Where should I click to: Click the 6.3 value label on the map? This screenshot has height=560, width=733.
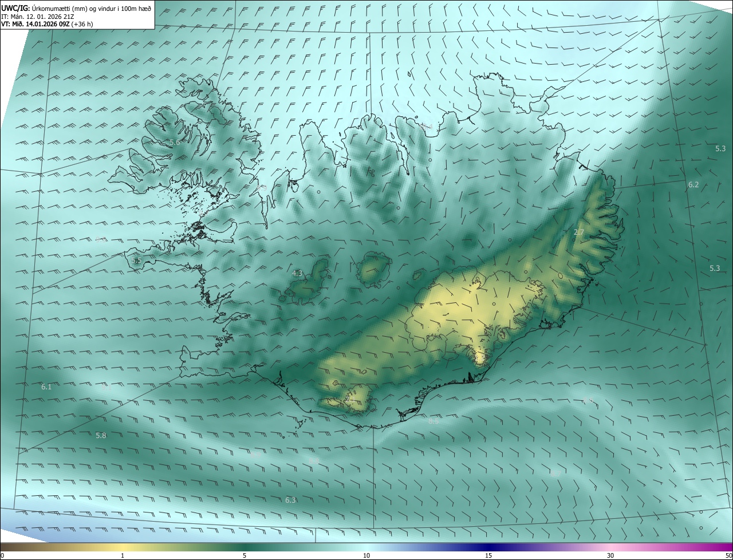pyautogui.click(x=290, y=500)
